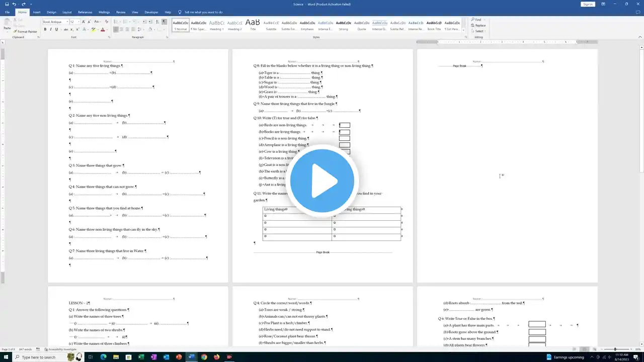Click the Bullets list icon
The height and width of the screenshot is (362, 644).
pos(116,22)
